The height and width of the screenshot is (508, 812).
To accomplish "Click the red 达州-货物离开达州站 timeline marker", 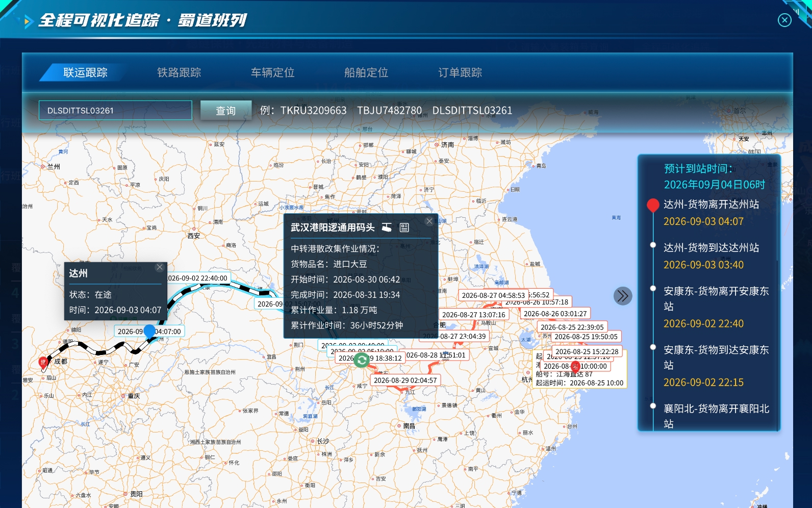I will [x=653, y=205].
